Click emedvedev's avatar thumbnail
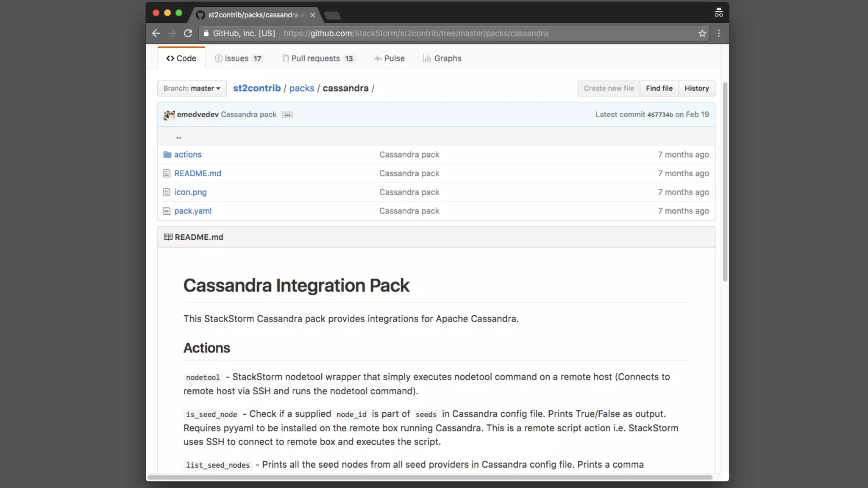 (169, 115)
